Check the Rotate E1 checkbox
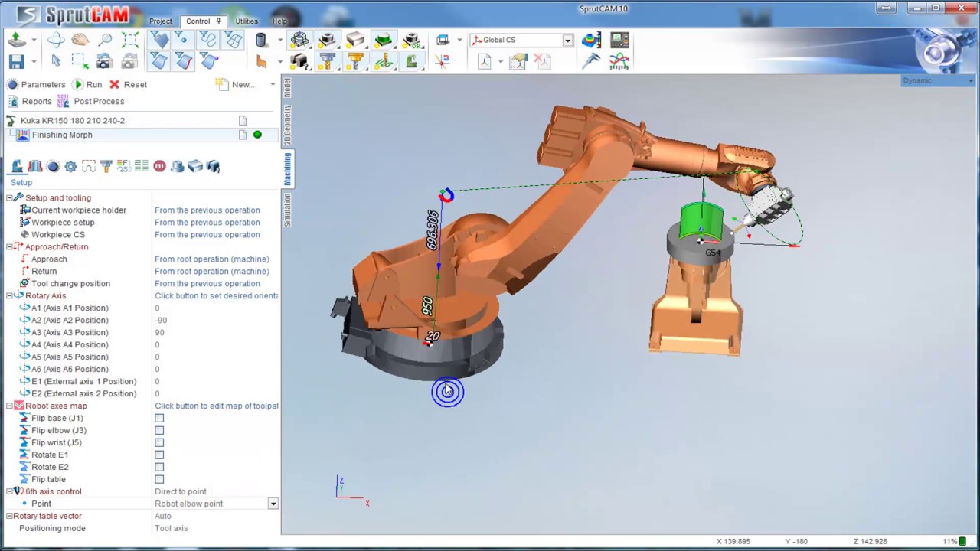980x551 pixels. (x=159, y=455)
